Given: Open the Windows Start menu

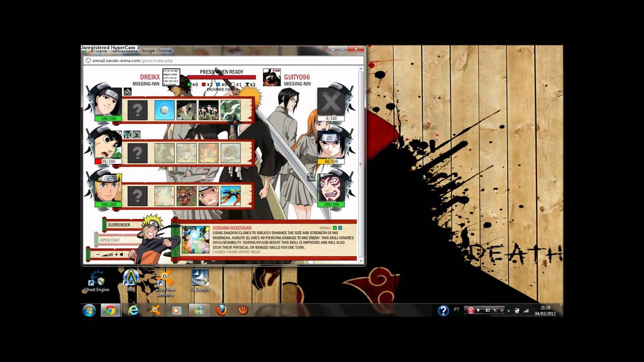Looking at the screenshot, I should pyautogui.click(x=89, y=310).
